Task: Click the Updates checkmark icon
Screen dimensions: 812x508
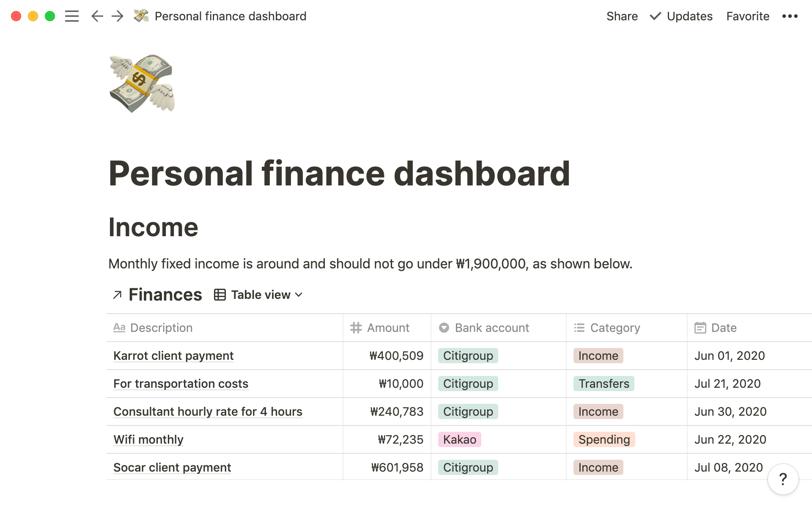Action: [655, 16]
